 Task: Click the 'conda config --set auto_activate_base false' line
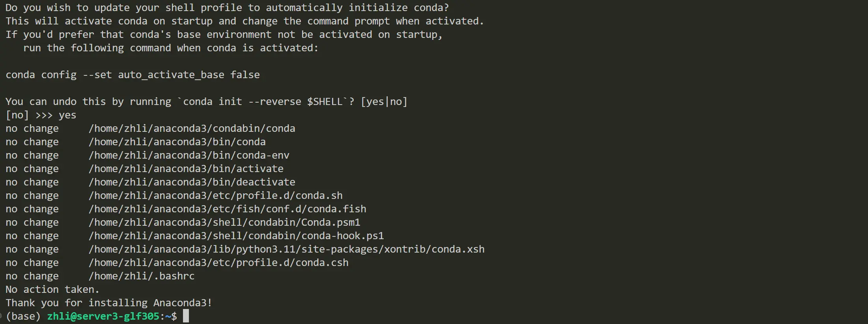click(x=133, y=75)
